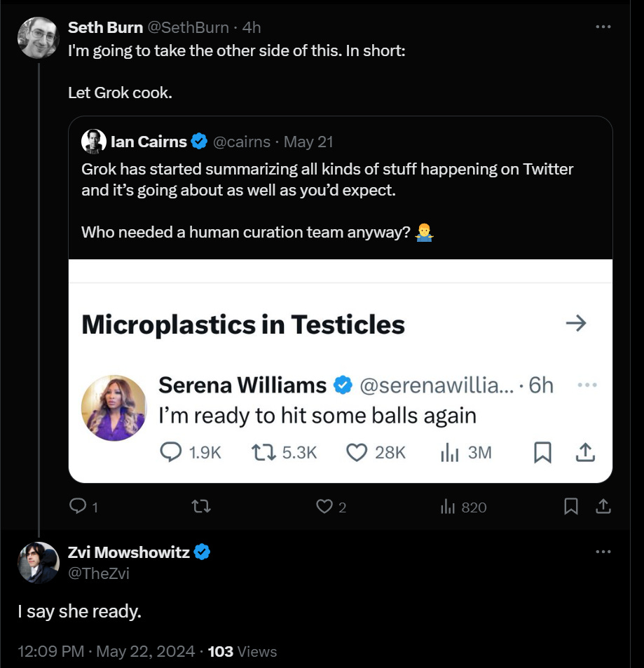Click the 12:09 PM May 22, 2024 timestamp

pos(106,651)
